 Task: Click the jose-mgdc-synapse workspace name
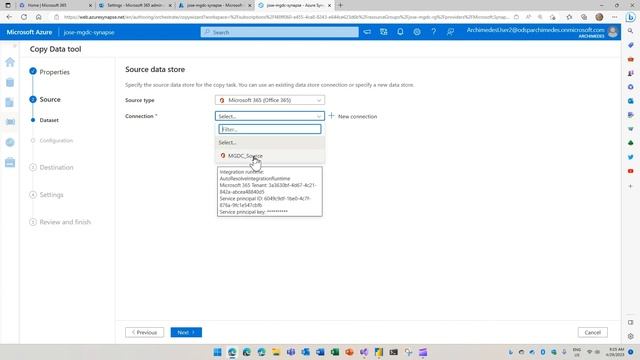[x=89, y=32]
